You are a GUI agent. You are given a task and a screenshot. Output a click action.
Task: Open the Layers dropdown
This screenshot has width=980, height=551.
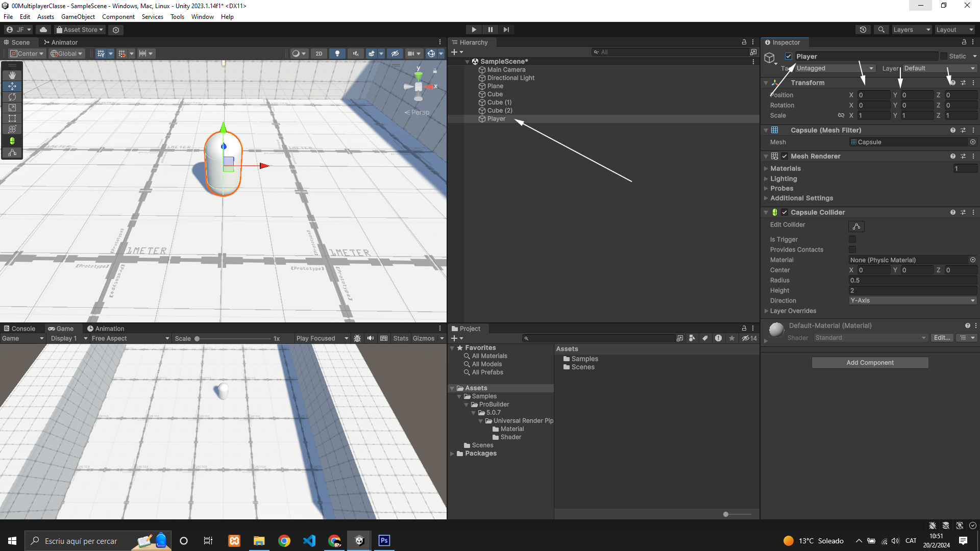(912, 30)
